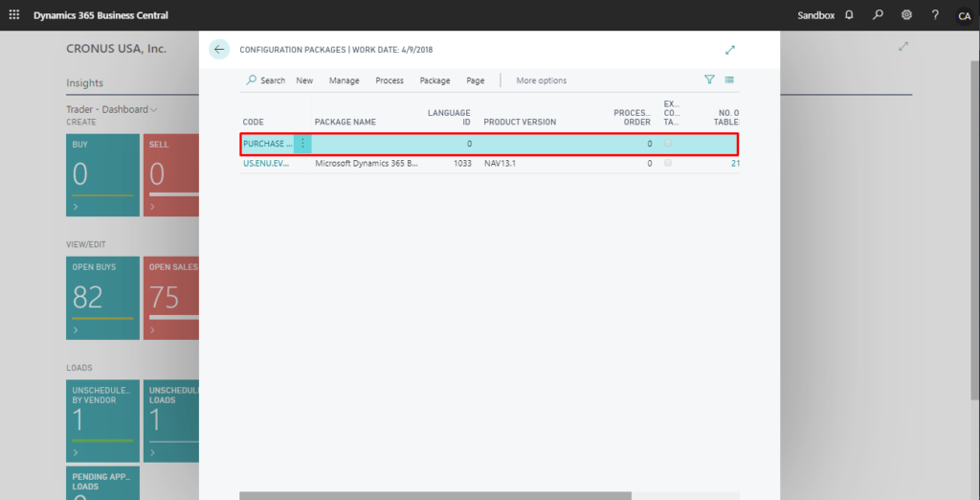Sort by Package Name column header

(345, 122)
